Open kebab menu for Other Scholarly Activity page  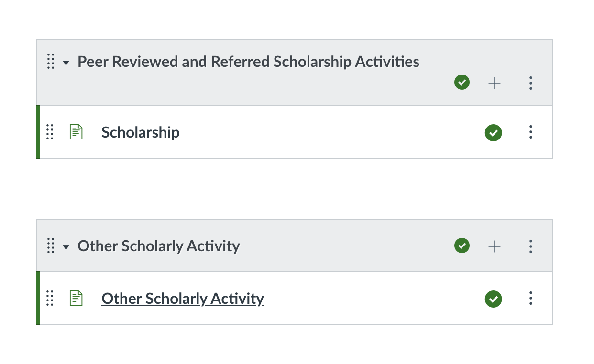click(x=530, y=298)
